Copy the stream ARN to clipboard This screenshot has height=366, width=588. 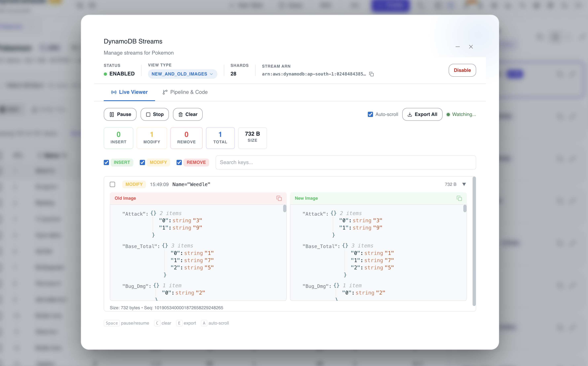coord(371,74)
